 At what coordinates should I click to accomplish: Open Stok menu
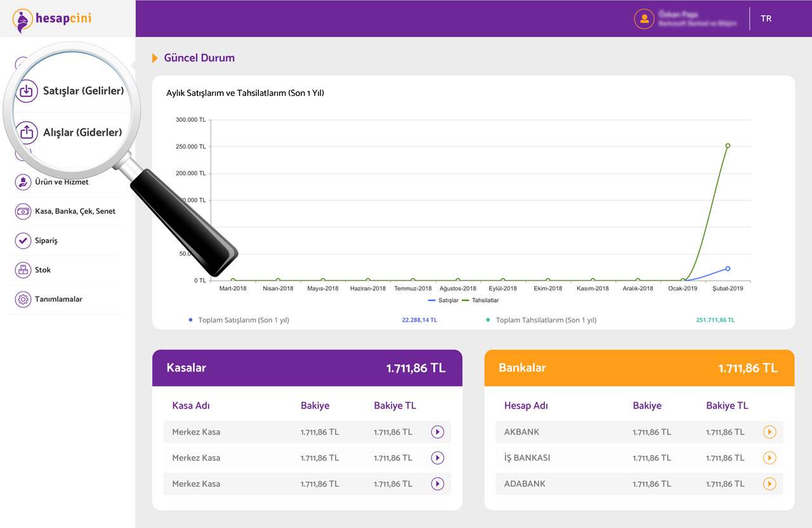tap(43, 270)
